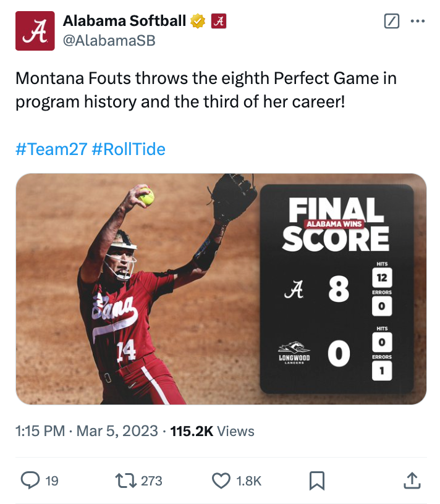440x504 pixels.
Task: Click the Alabama Softball profile avatar
Action: click(35, 31)
